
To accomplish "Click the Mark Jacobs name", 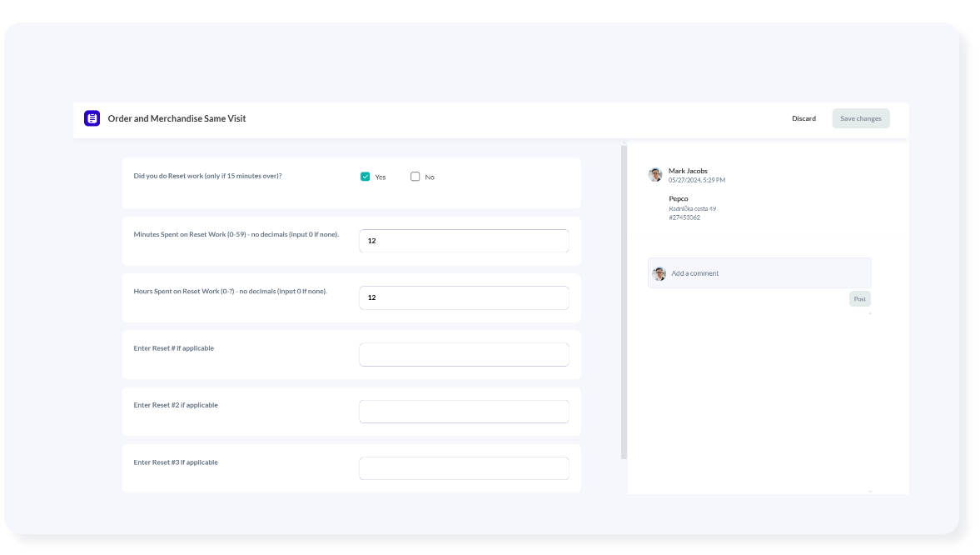I will pyautogui.click(x=688, y=171).
